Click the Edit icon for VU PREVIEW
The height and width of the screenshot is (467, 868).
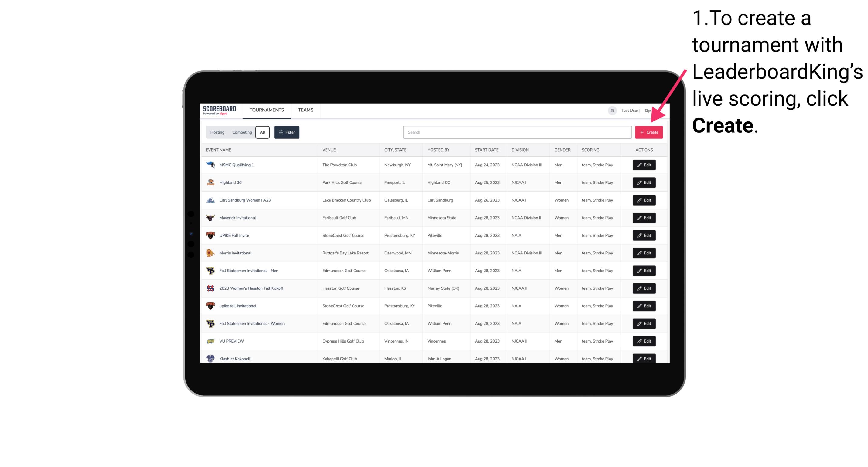[644, 341]
